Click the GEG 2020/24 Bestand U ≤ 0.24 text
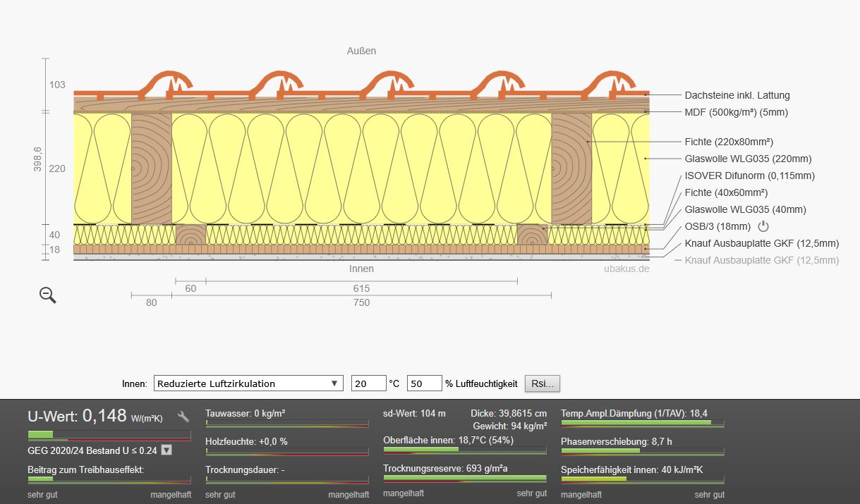This screenshot has height=504, width=860. 92,450
